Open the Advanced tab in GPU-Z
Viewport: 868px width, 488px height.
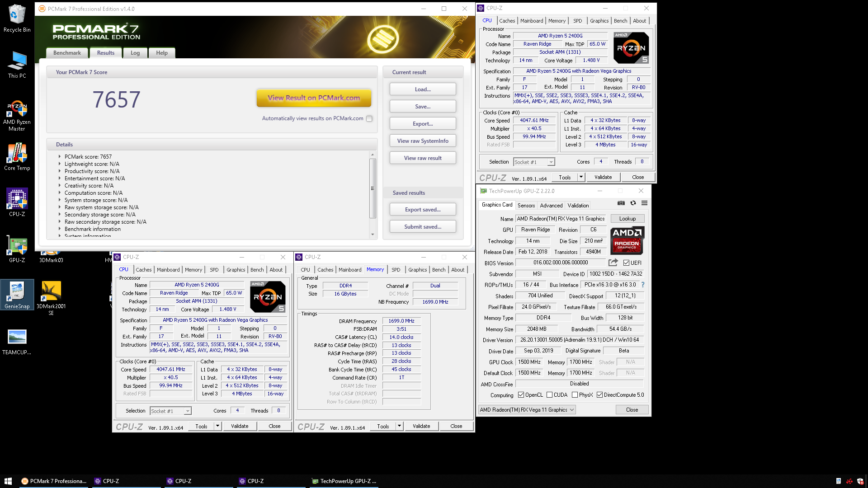551,205
